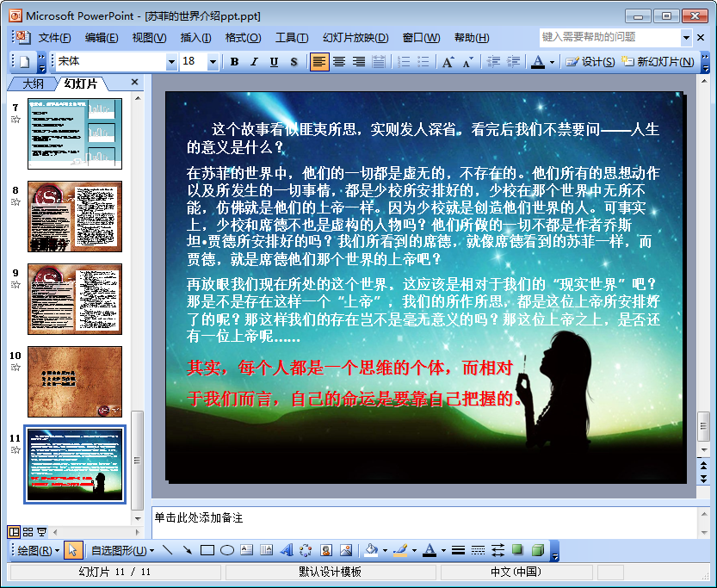Switch to Normal view
This screenshot has height=588, width=717.
[14, 532]
